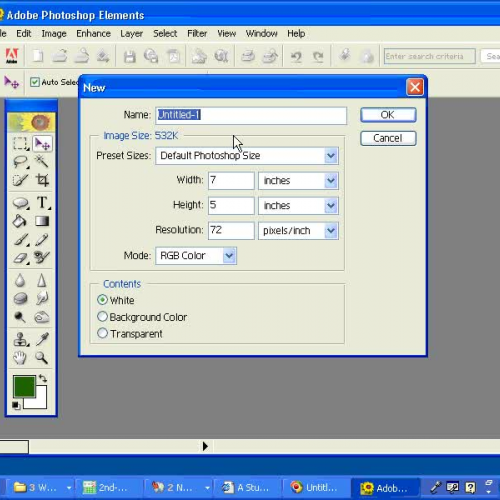Swap foreground and background colors arrow
This screenshot has width=500, height=500.
pos(43,378)
